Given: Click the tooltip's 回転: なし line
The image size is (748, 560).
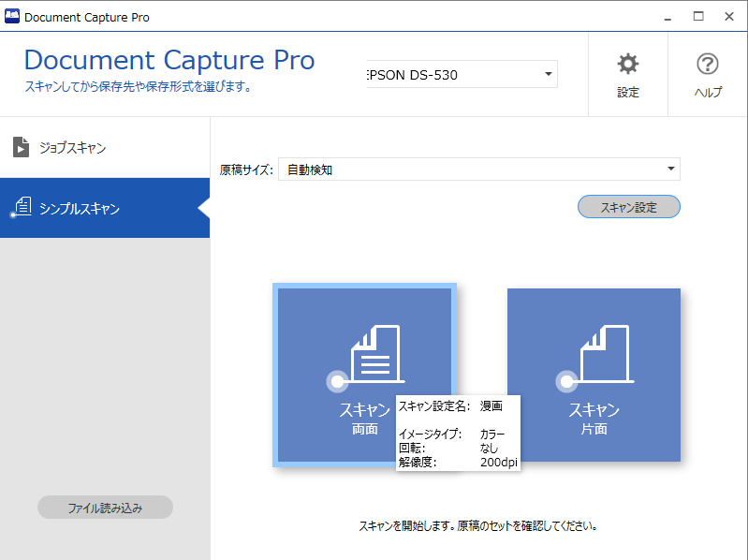Looking at the screenshot, I should click(x=448, y=448).
